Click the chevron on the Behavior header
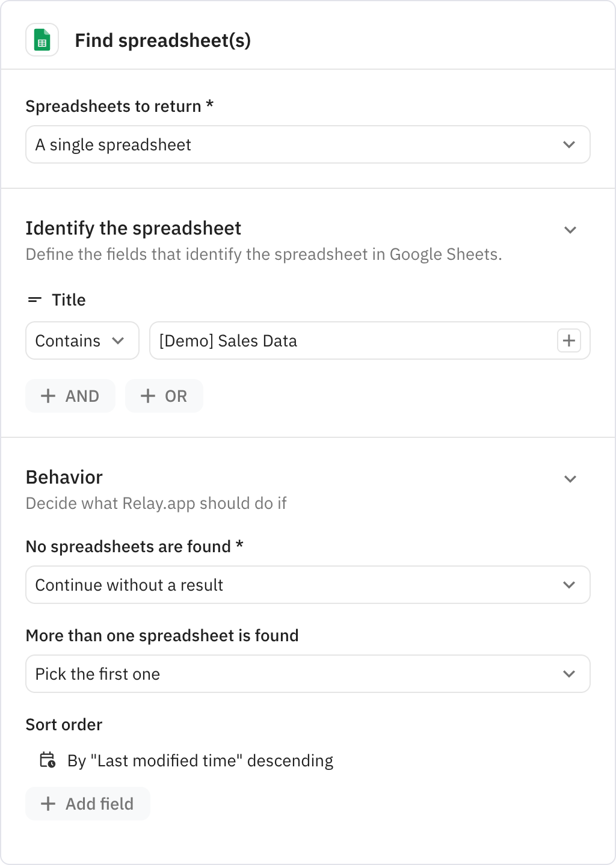 pos(570,478)
